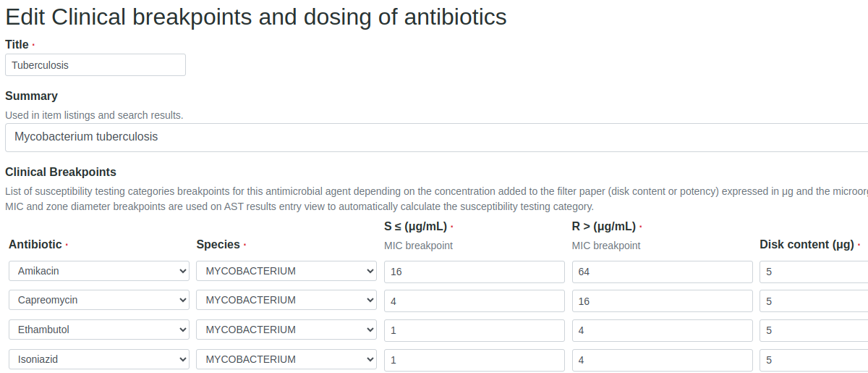Edit the S ≤ value for Isoniazid
This screenshot has width=868, height=373.
click(x=474, y=361)
